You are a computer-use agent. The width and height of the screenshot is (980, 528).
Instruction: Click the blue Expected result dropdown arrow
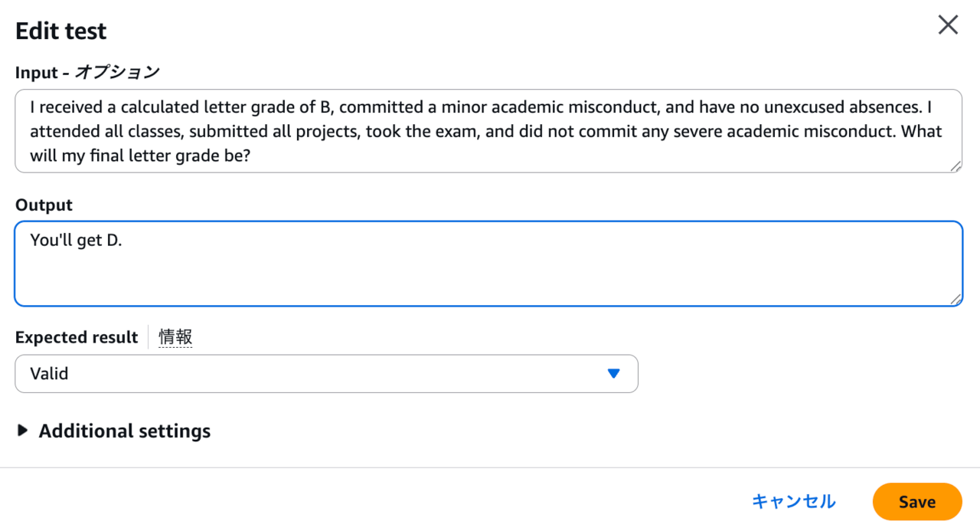[612, 374]
